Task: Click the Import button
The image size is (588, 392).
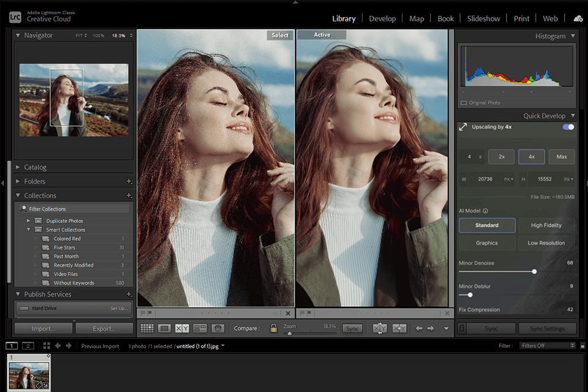Action: 43,328
